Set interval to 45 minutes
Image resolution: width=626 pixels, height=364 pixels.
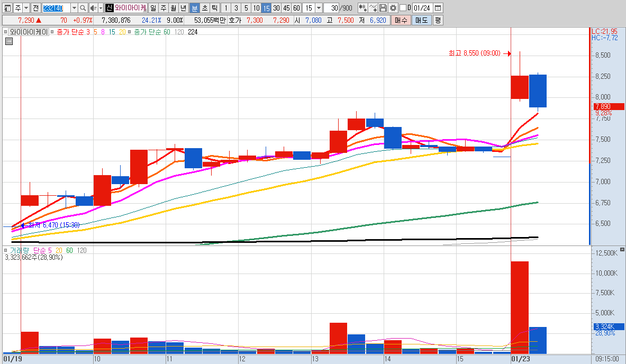tap(286, 8)
